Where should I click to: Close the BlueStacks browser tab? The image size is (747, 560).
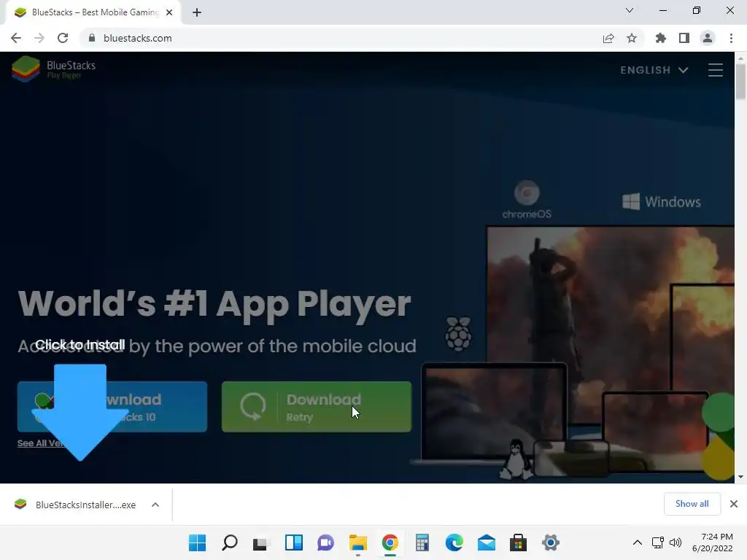[169, 12]
